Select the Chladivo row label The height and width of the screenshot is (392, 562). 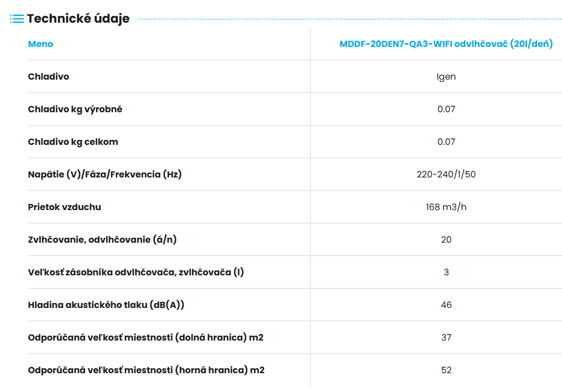tap(49, 77)
